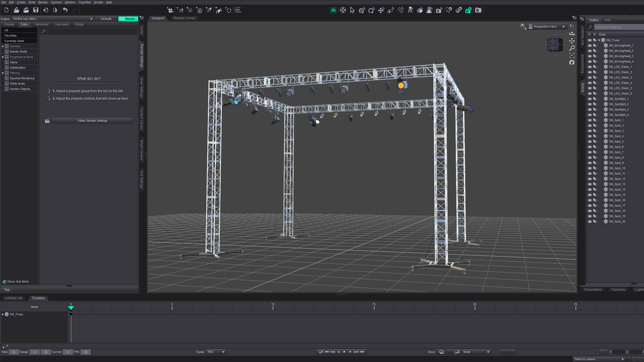Viewport: 644px width, 362px height.
Task: Click the green timeline playhead marker
Action: [71, 308]
